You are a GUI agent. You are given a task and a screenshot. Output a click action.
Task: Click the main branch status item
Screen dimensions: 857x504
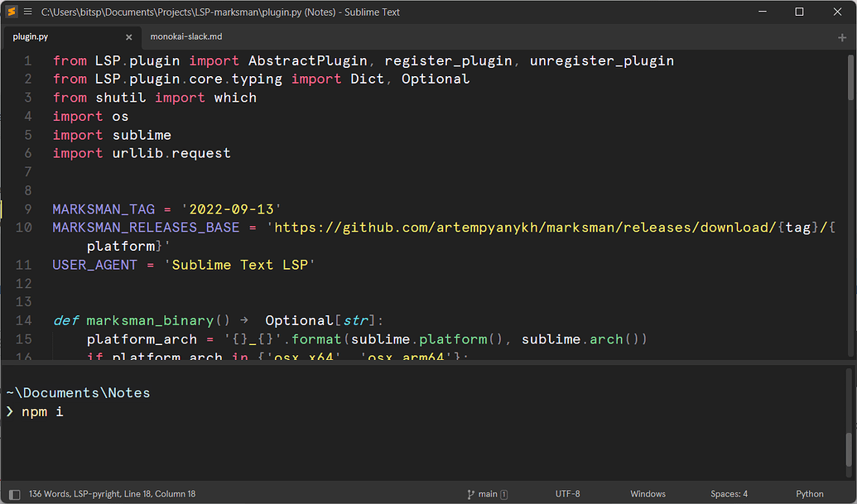pos(487,493)
